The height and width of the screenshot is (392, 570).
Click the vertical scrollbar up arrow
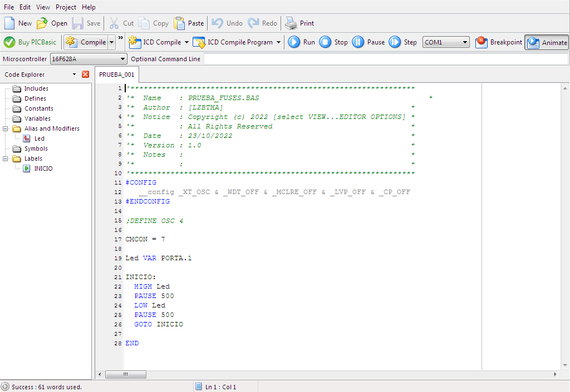point(565,88)
